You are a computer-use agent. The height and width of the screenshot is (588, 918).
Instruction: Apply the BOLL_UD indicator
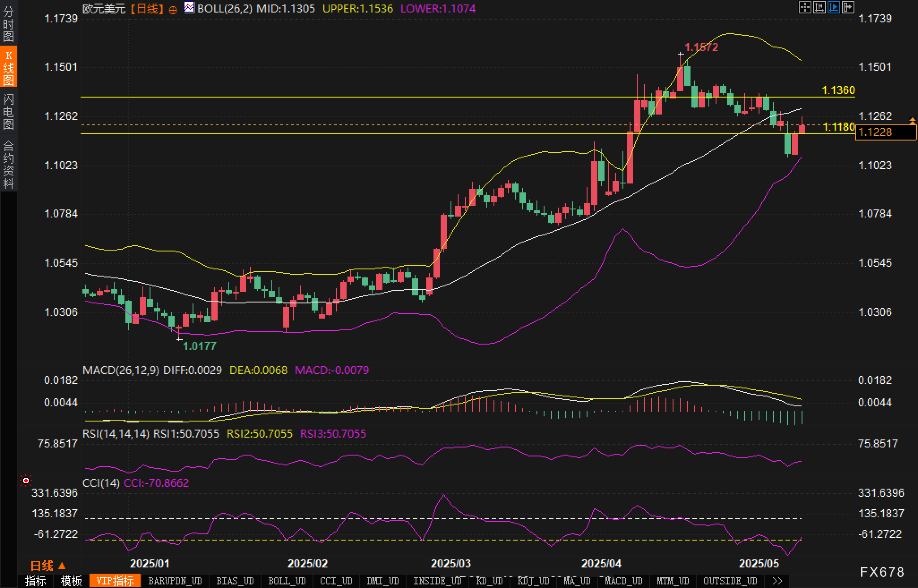287,581
